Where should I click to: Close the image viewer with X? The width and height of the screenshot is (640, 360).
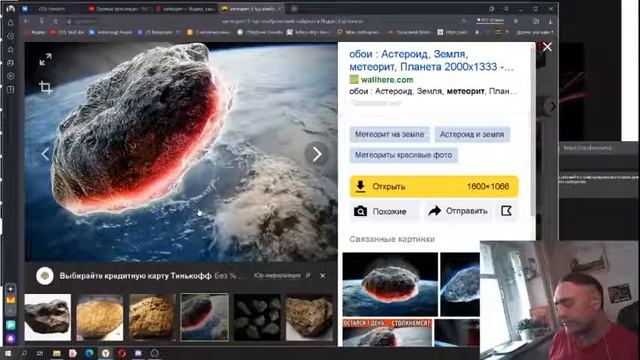click(547, 47)
